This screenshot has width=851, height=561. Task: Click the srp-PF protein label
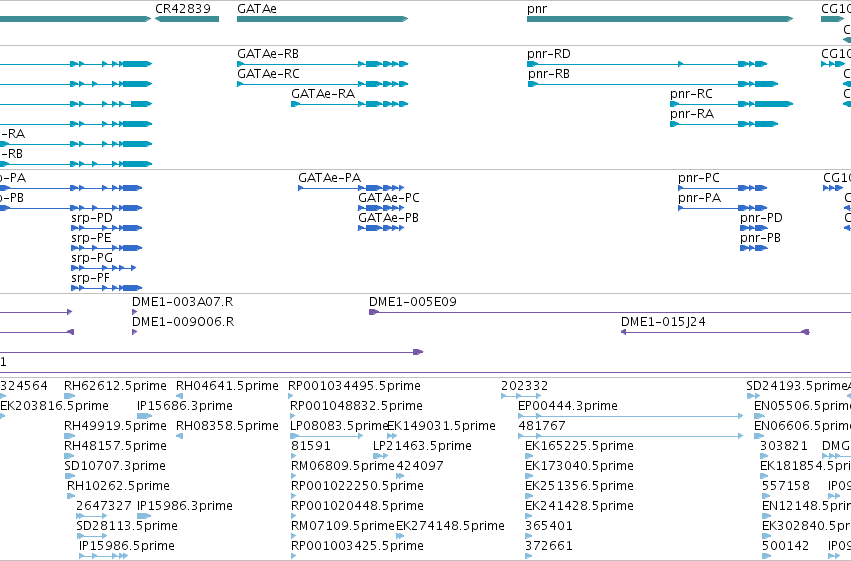coord(91,278)
